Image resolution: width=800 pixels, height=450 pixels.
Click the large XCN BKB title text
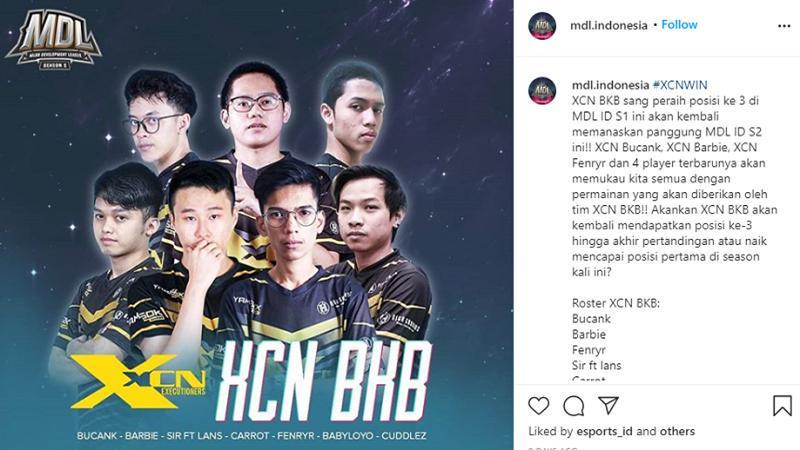[x=322, y=380]
